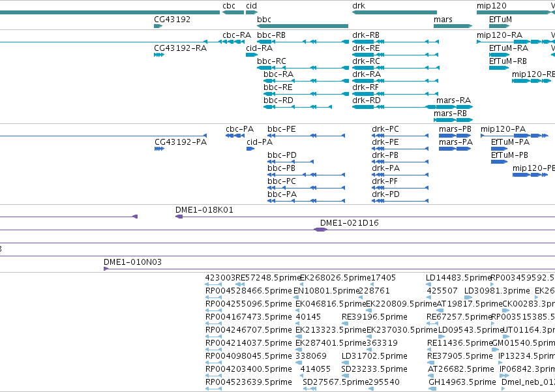Click BAC clone DME1-018K01 label
555x392 pixels.
click(204, 210)
